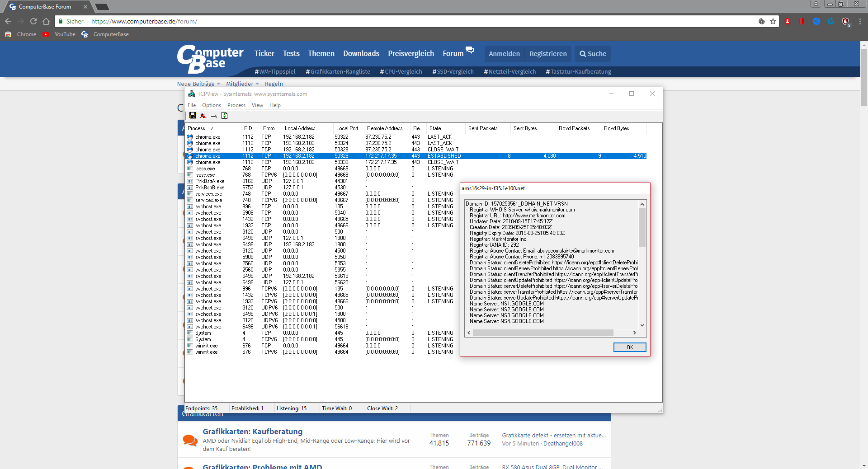
Task: Click the blue gear-like extension icon
Action: tap(831, 21)
